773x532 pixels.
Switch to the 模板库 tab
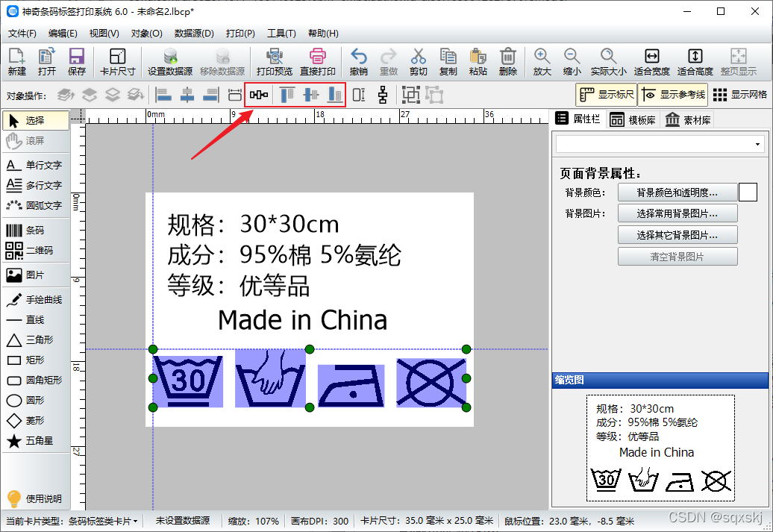(x=633, y=120)
